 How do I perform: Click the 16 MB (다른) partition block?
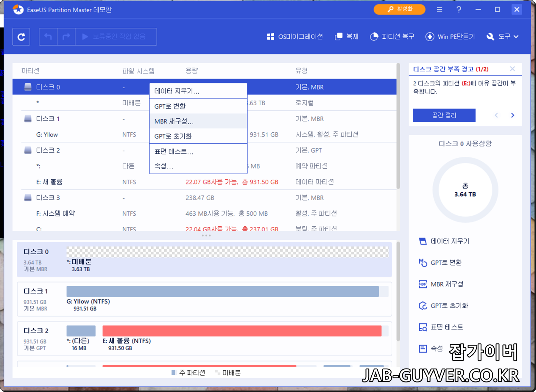coord(81,331)
